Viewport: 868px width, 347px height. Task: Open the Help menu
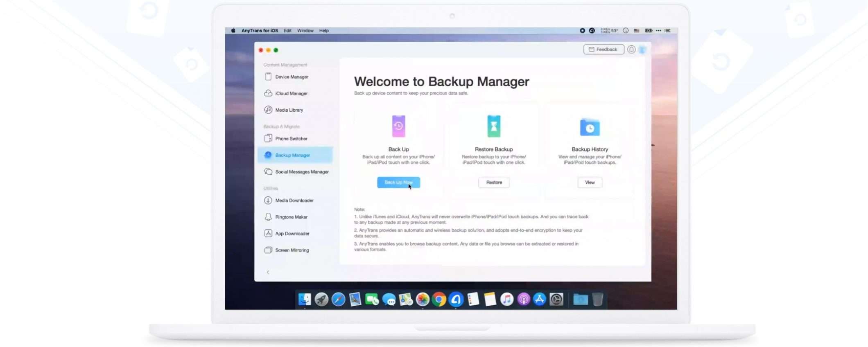324,31
